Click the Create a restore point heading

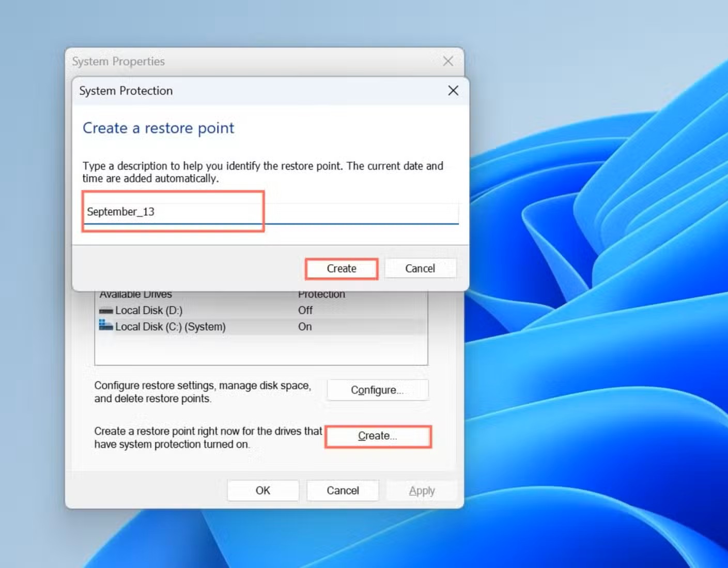(x=158, y=128)
